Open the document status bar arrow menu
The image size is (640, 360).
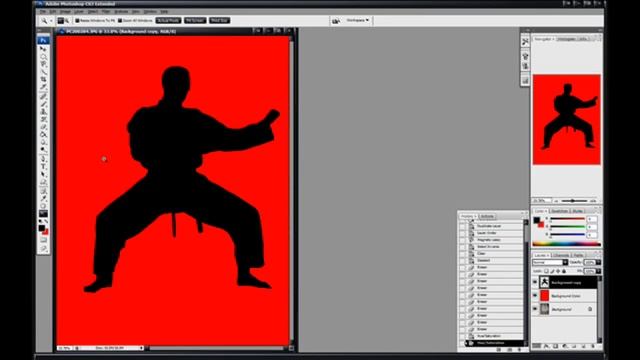(142, 348)
